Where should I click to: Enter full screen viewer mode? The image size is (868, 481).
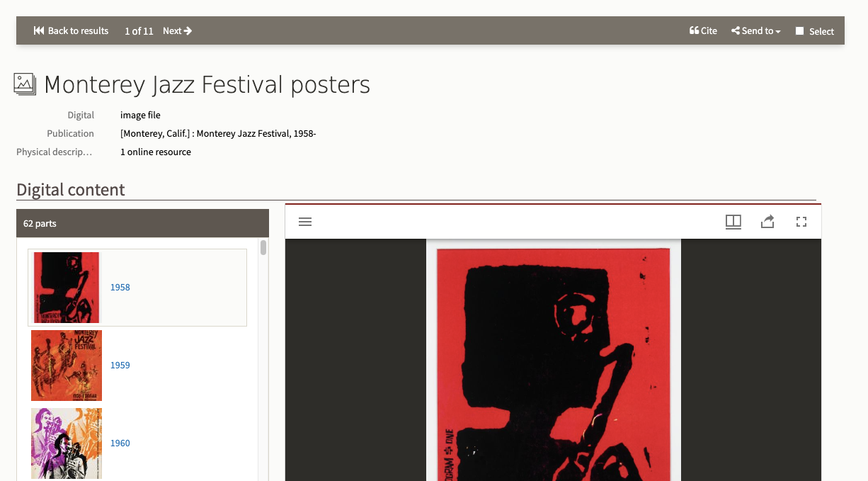point(801,222)
